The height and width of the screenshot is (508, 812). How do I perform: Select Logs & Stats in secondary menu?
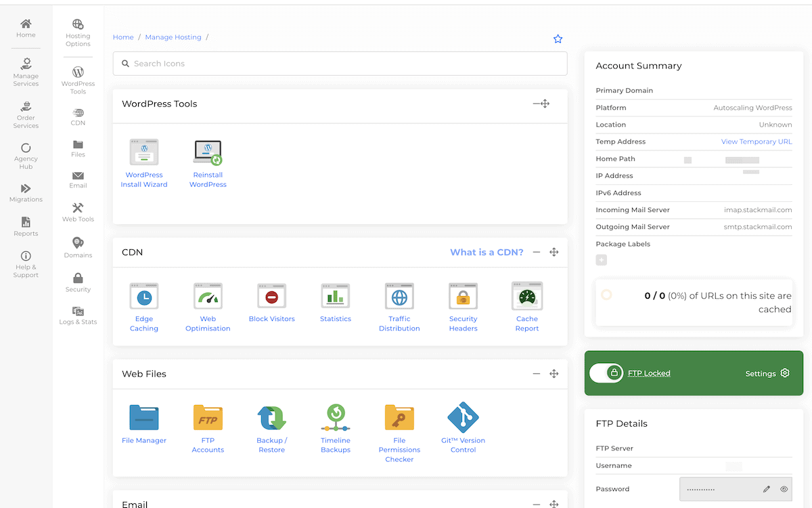[78, 316]
